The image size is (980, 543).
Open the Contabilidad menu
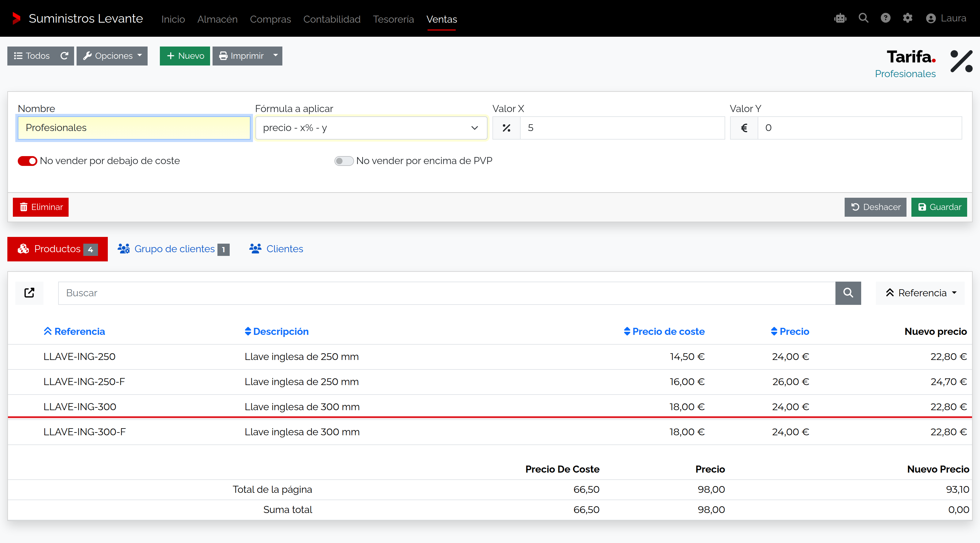click(332, 19)
